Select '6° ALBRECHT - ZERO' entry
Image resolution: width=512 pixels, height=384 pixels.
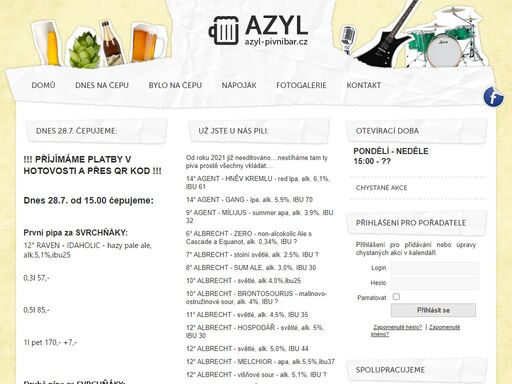click(x=249, y=238)
